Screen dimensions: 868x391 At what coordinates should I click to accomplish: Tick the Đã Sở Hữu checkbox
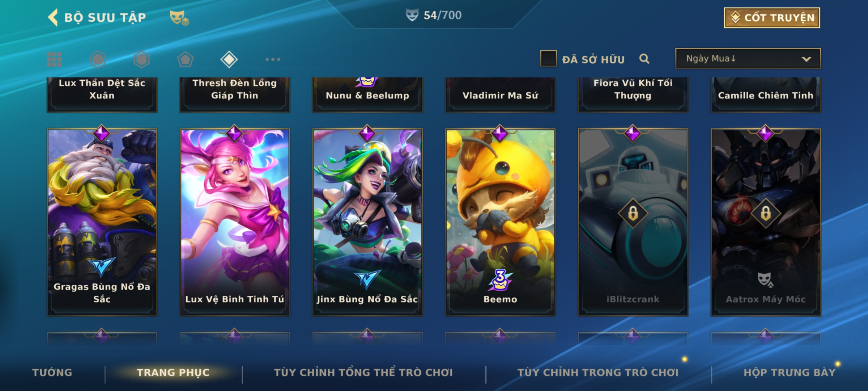[548, 59]
